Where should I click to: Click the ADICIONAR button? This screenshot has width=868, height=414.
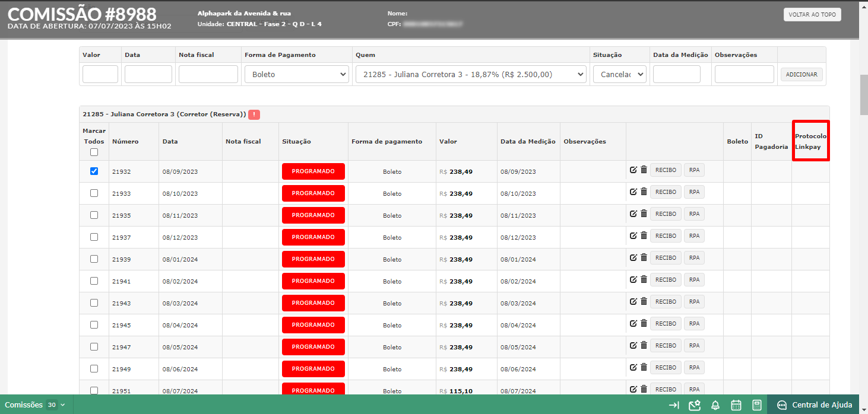click(x=802, y=75)
